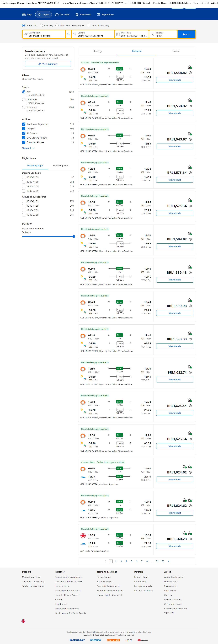
Task: Open View summary for search overview
Action: coord(48,64)
